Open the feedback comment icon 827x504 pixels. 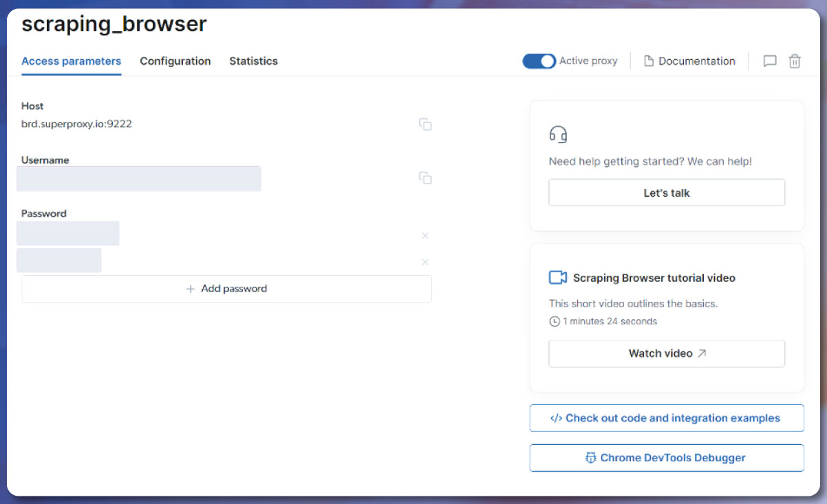pos(770,61)
